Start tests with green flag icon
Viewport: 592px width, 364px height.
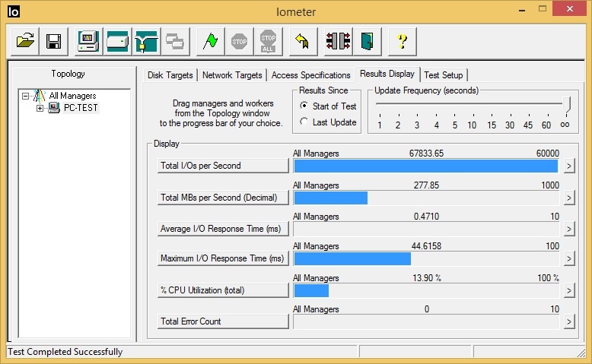210,42
